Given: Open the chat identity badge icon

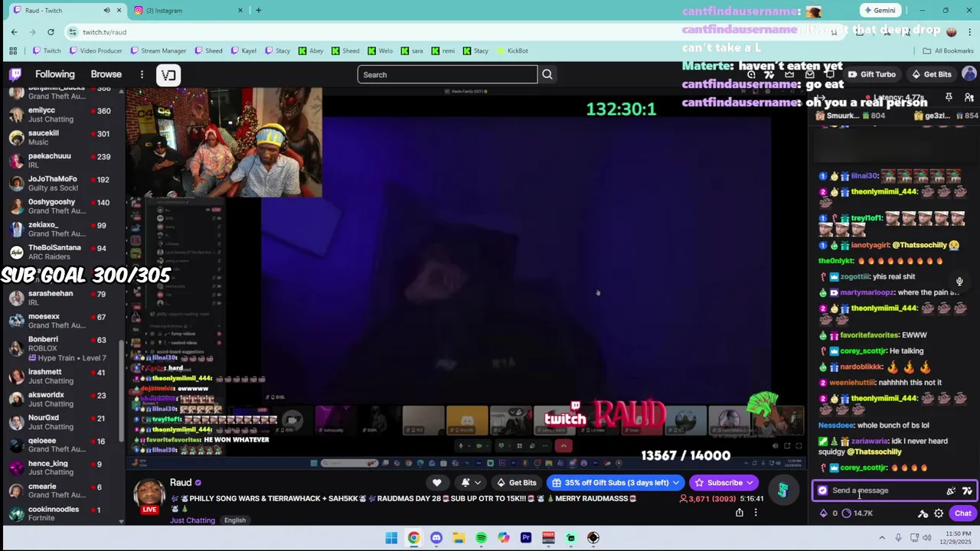Looking at the screenshot, I should click(x=823, y=491).
